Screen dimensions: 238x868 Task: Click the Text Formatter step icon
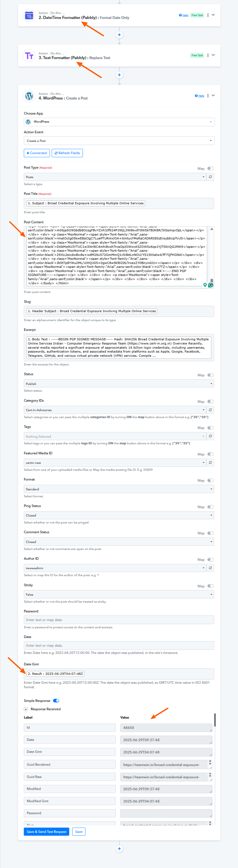[x=29, y=55]
